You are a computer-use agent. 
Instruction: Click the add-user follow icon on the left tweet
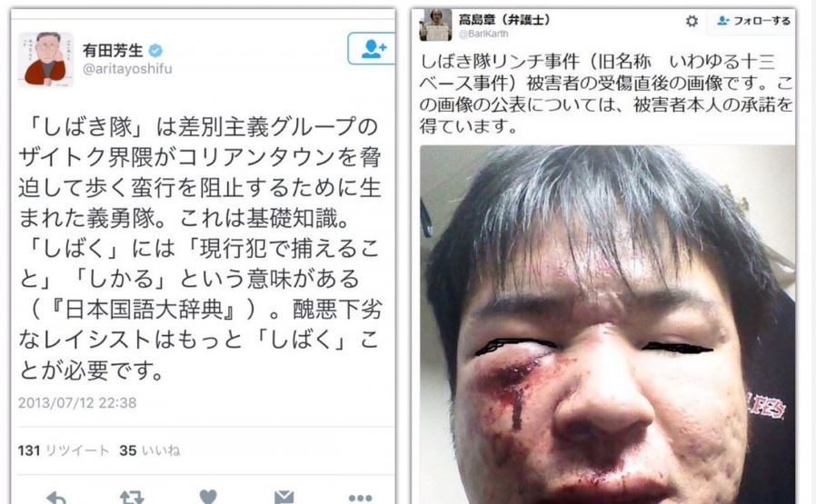click(x=371, y=48)
